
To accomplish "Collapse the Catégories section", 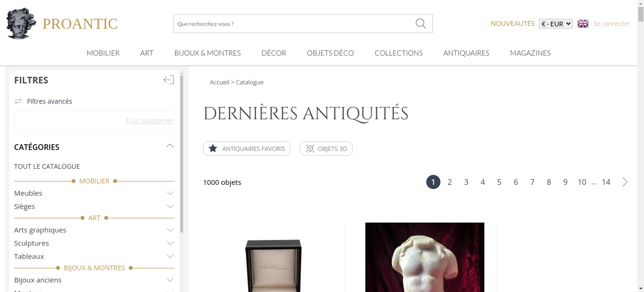I will (x=170, y=146).
